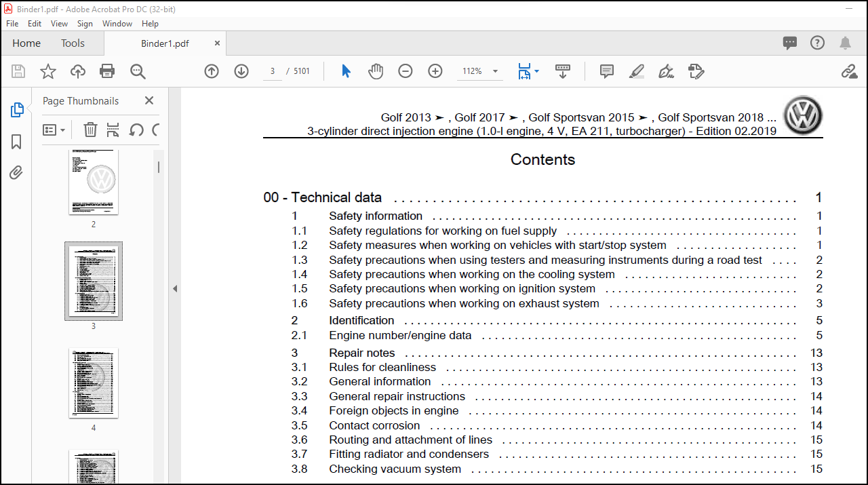Image resolution: width=868 pixels, height=485 pixels.
Task: Select the Highlight text pen tool
Action: (x=636, y=71)
